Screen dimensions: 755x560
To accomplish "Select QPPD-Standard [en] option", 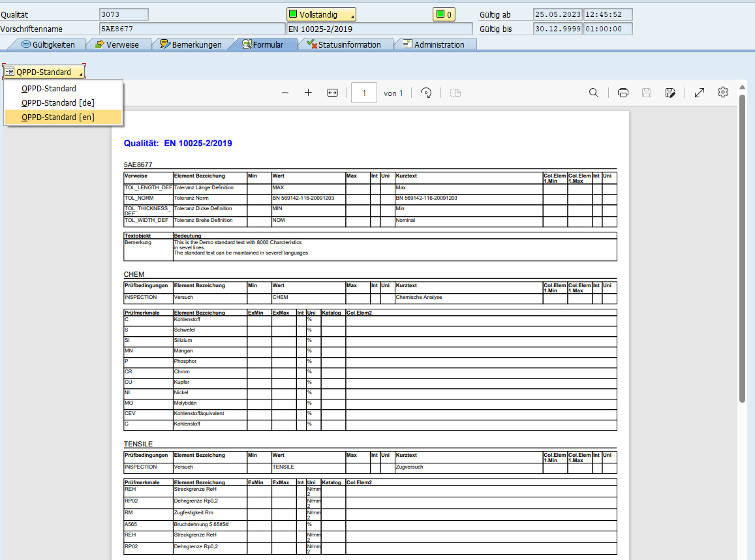I will 58,117.
